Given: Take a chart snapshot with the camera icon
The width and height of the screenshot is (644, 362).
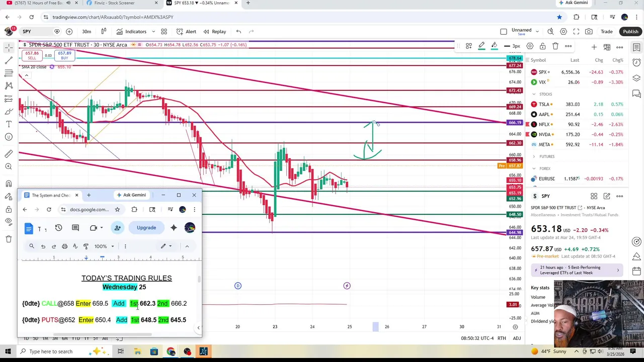Looking at the screenshot, I should point(589,32).
